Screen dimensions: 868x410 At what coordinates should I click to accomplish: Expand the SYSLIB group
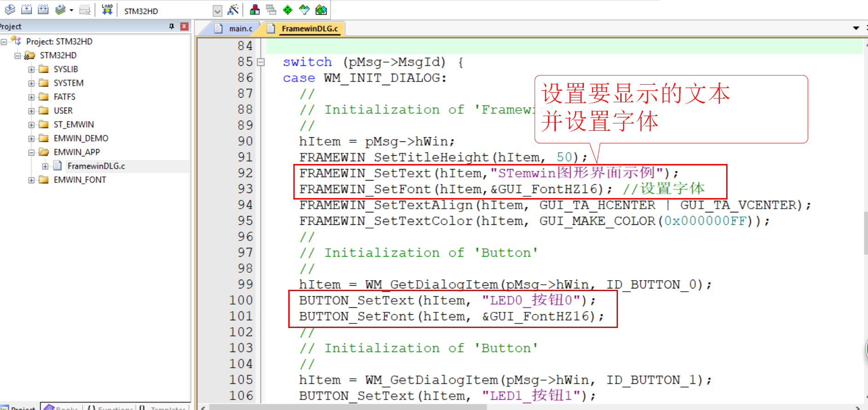[31, 70]
